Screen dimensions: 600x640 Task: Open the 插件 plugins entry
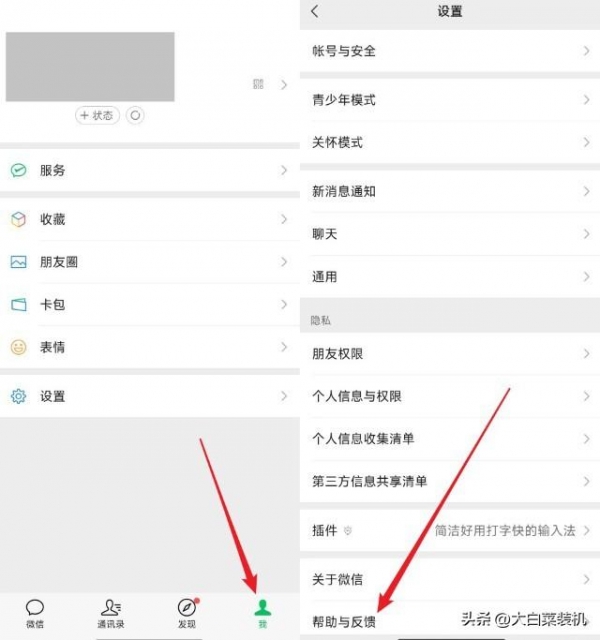tap(450, 530)
